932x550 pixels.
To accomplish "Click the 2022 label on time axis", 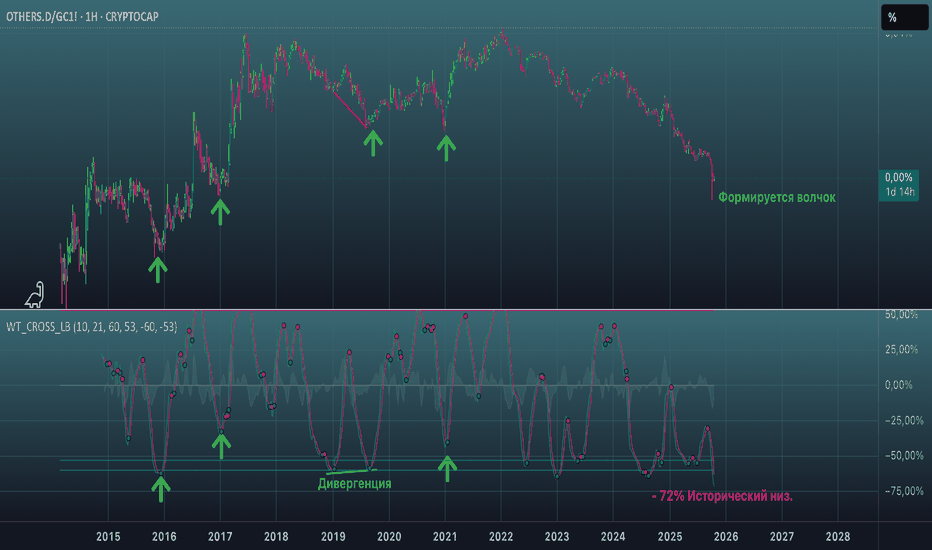I will tap(500, 537).
